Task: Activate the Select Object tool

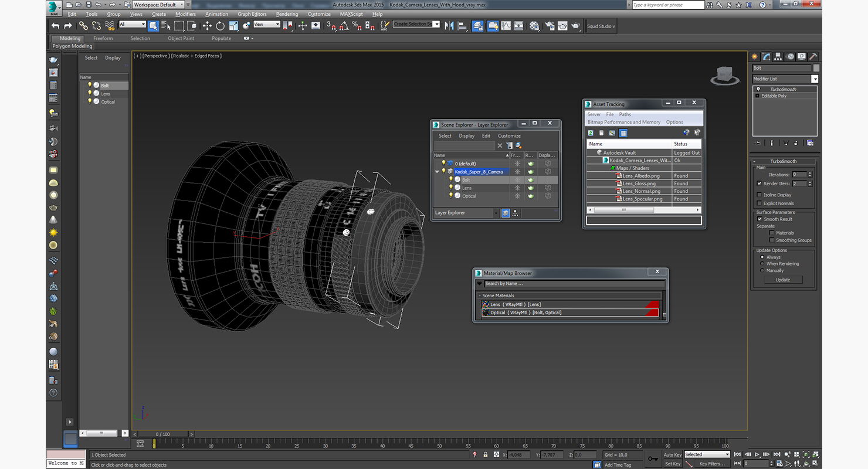Action: tap(153, 26)
